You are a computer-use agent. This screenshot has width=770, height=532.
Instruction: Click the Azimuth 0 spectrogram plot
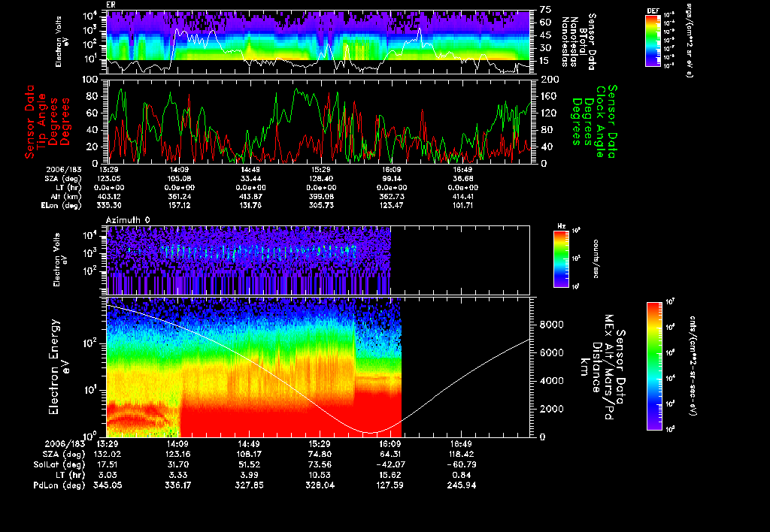tap(319, 260)
